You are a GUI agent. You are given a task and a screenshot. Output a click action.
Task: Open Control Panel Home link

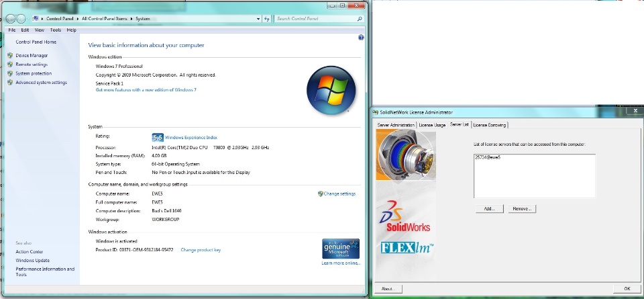click(36, 42)
